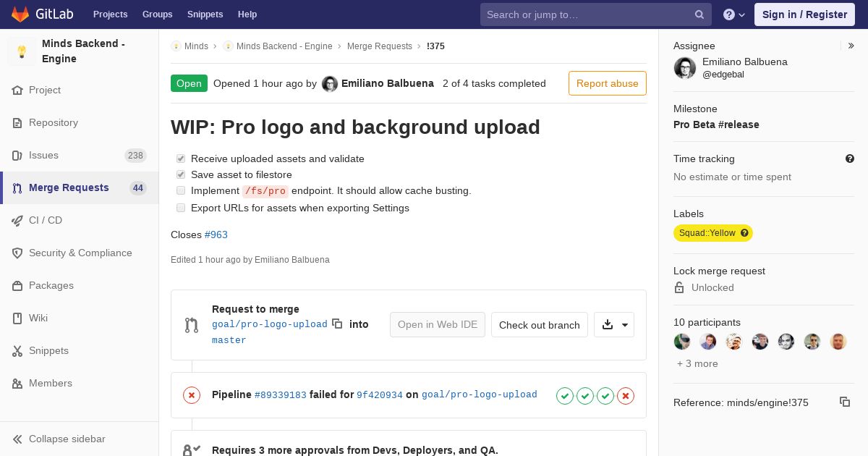Select the last visible participant avatar
The image size is (868, 456).
pos(838,342)
